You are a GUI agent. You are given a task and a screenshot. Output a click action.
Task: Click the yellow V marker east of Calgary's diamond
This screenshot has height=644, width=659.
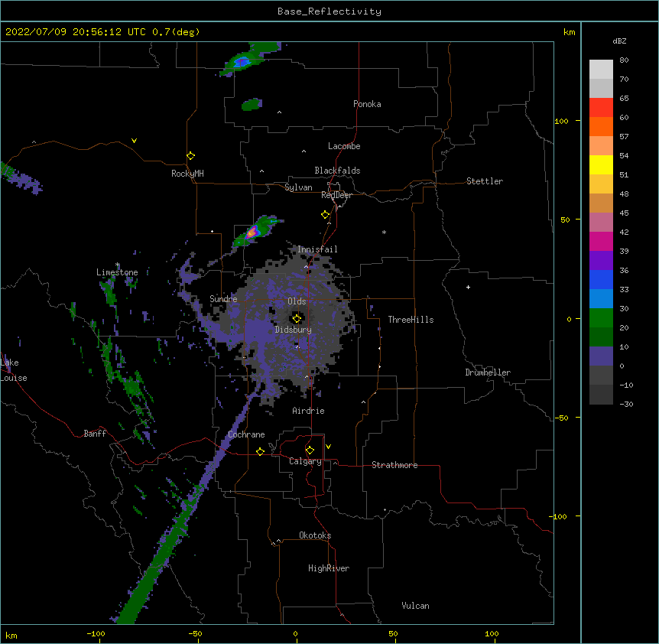coord(328,447)
